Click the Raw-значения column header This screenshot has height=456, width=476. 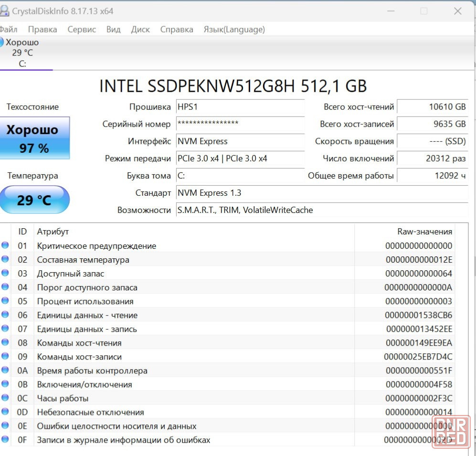(424, 232)
